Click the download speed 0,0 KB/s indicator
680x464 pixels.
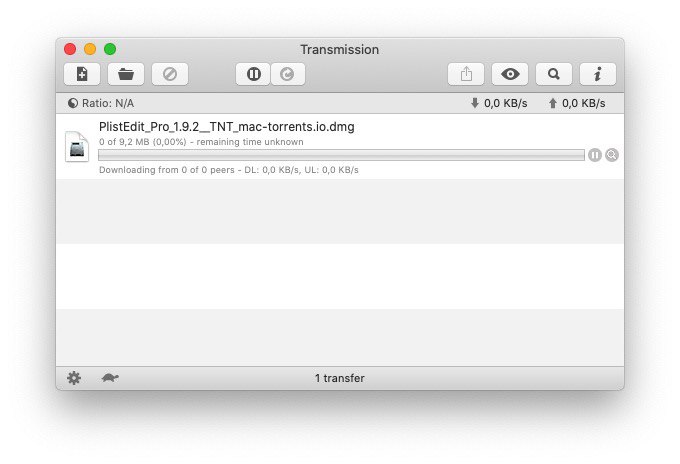499,103
